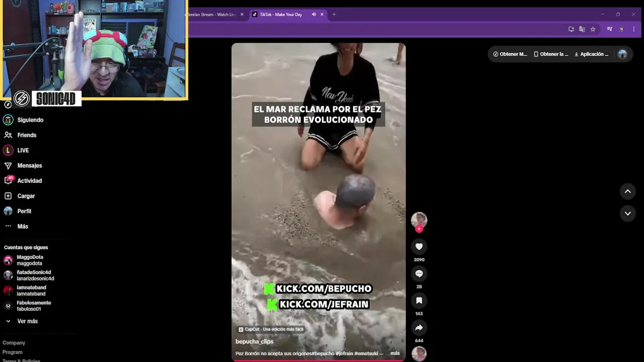Open Fabulosamente followed account

(x=33, y=306)
